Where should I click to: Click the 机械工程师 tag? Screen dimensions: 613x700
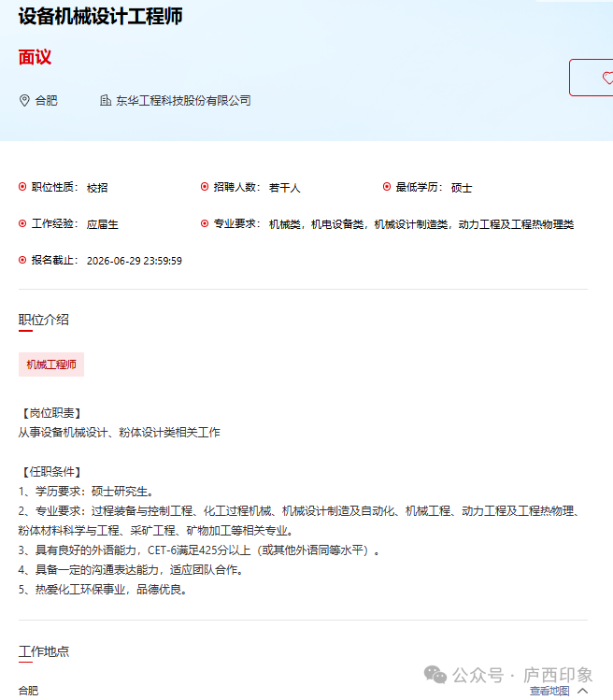coord(51,364)
